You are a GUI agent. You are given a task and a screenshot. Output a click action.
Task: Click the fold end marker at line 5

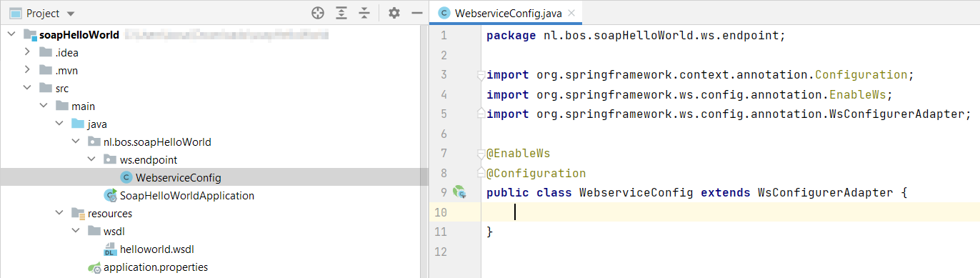(x=481, y=114)
